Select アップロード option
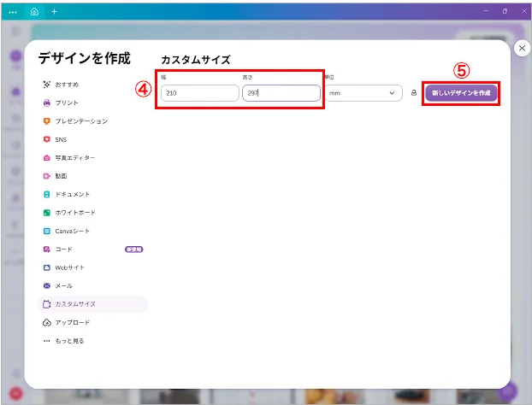The image size is (532, 405). [73, 322]
